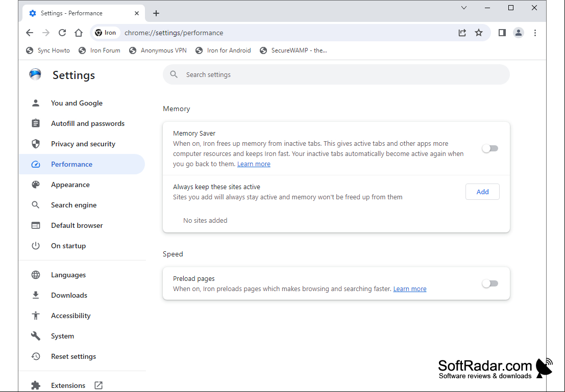
Task: Open the SecureWAMP bookmark
Action: [x=293, y=50]
